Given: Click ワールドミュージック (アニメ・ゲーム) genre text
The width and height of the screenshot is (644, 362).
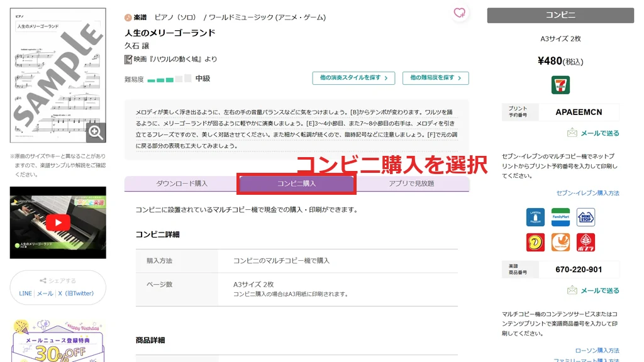Looking at the screenshot, I should coord(267,17).
